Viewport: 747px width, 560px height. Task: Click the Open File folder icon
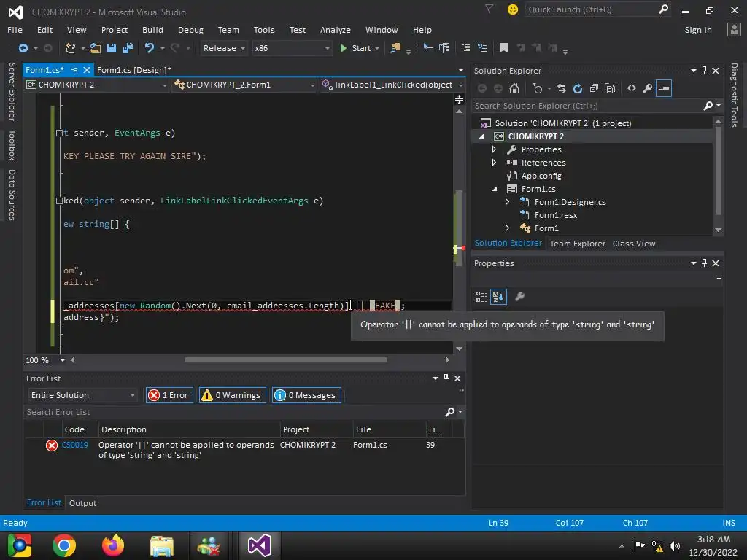pyautogui.click(x=96, y=48)
